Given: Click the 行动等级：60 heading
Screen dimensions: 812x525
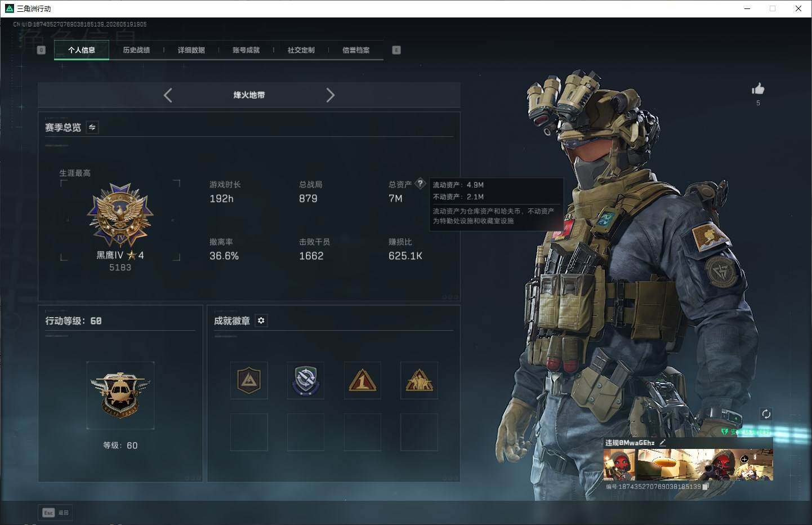Looking at the screenshot, I should pyautogui.click(x=73, y=321).
